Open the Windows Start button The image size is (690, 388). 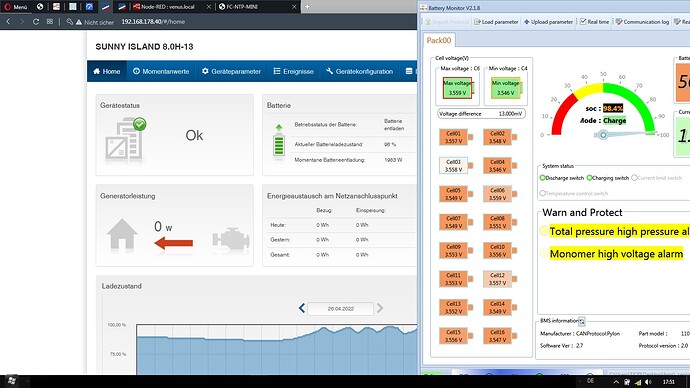point(11,381)
